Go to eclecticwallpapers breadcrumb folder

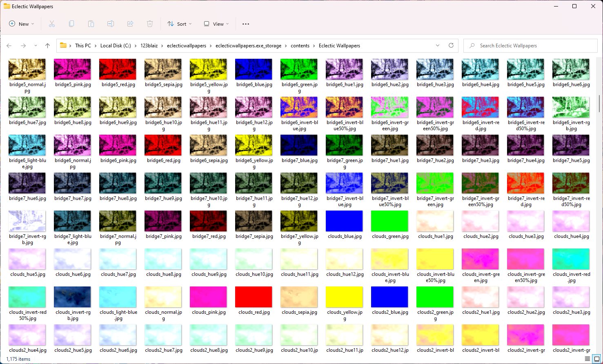[187, 46]
